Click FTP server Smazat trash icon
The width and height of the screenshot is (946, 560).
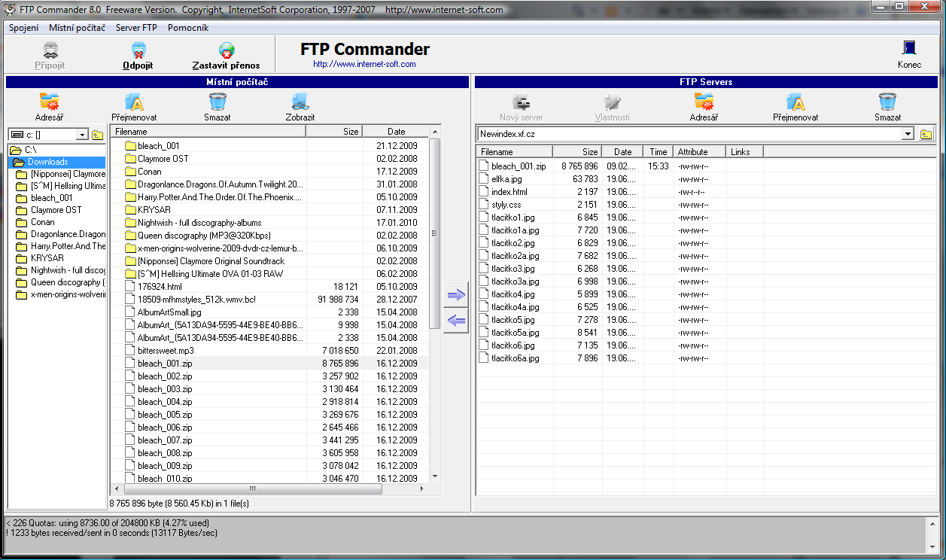(x=887, y=102)
